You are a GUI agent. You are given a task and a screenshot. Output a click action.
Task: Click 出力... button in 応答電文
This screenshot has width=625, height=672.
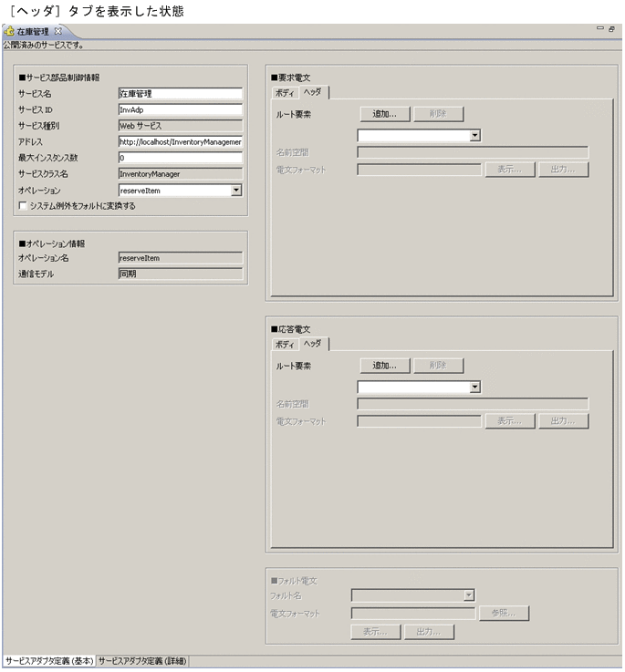(x=564, y=421)
